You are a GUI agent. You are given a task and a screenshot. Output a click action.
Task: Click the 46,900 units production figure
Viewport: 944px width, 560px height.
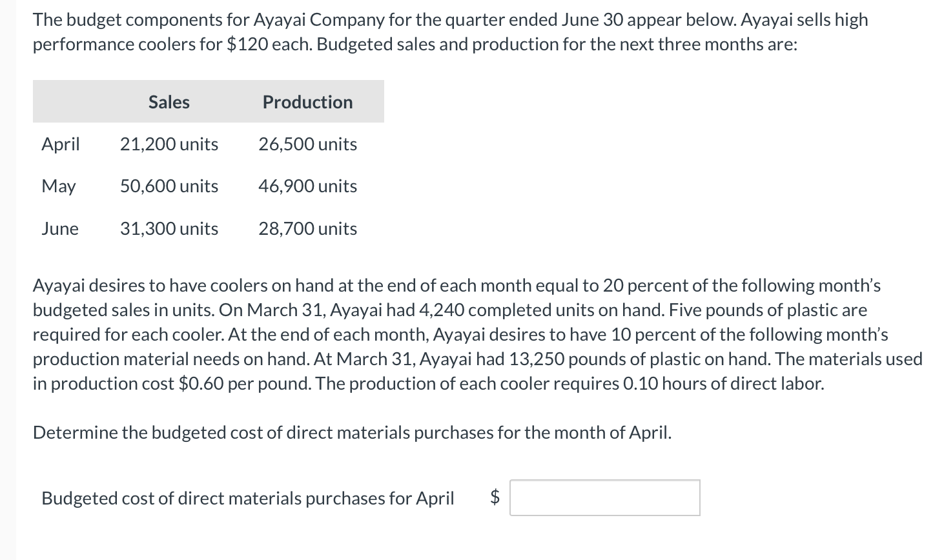(307, 186)
